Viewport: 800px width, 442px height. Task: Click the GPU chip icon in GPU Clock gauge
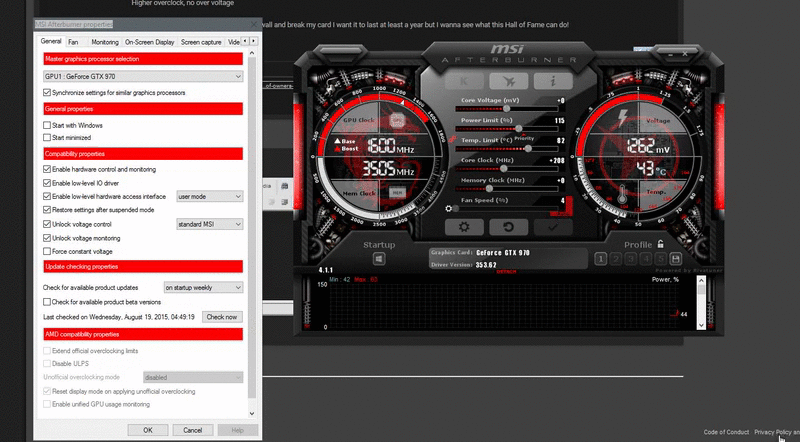(397, 120)
